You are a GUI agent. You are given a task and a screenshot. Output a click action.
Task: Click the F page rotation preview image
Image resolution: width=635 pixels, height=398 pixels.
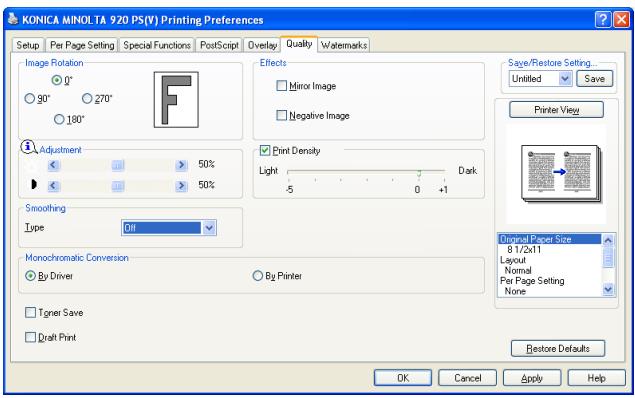[x=176, y=100]
